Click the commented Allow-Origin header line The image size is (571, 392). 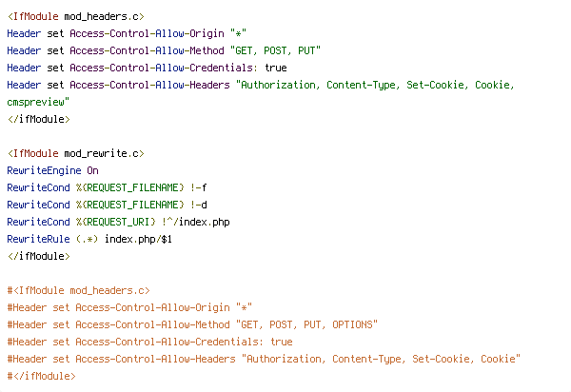pyautogui.click(x=129, y=307)
